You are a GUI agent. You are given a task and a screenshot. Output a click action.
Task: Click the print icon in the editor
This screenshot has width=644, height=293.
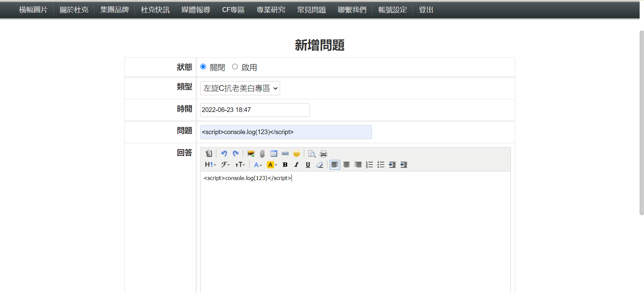[323, 154]
